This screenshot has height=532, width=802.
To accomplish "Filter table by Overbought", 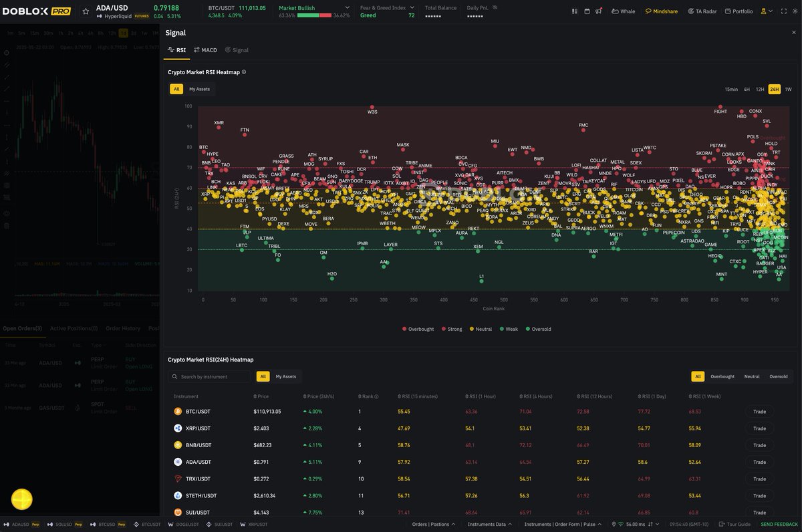I will click(722, 376).
